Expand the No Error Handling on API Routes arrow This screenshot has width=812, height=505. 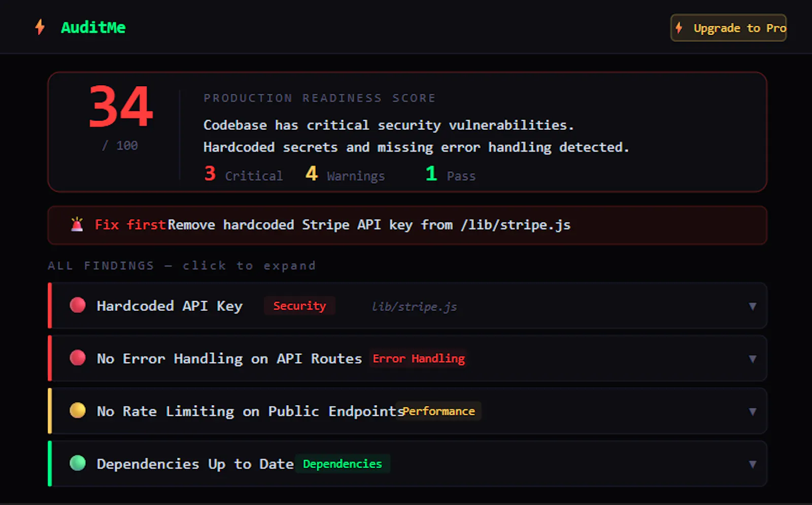point(753,359)
